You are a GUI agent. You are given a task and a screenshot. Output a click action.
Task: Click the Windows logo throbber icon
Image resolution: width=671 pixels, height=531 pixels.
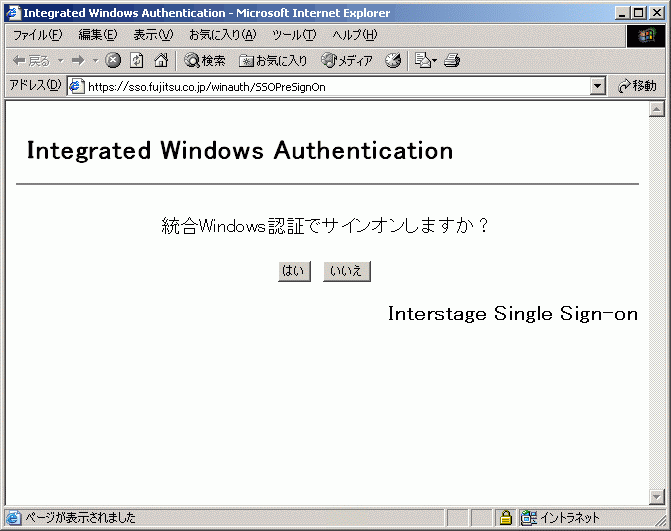[647, 36]
